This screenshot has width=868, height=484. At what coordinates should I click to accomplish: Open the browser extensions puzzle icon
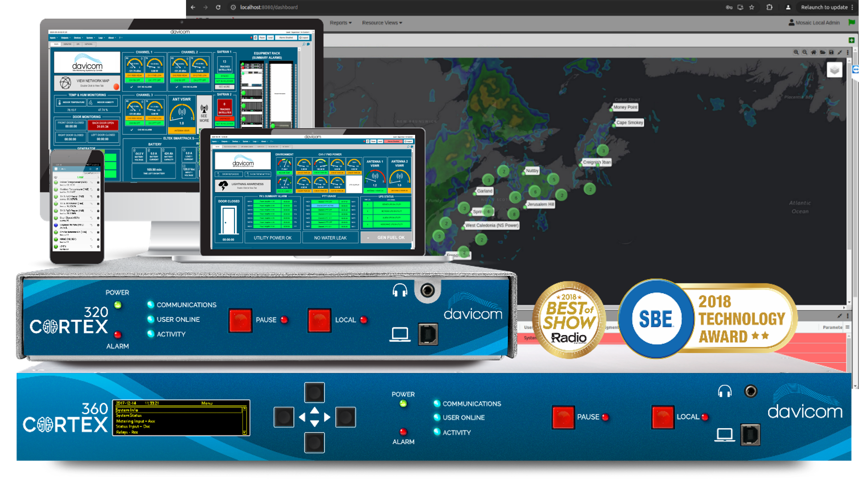(769, 7)
